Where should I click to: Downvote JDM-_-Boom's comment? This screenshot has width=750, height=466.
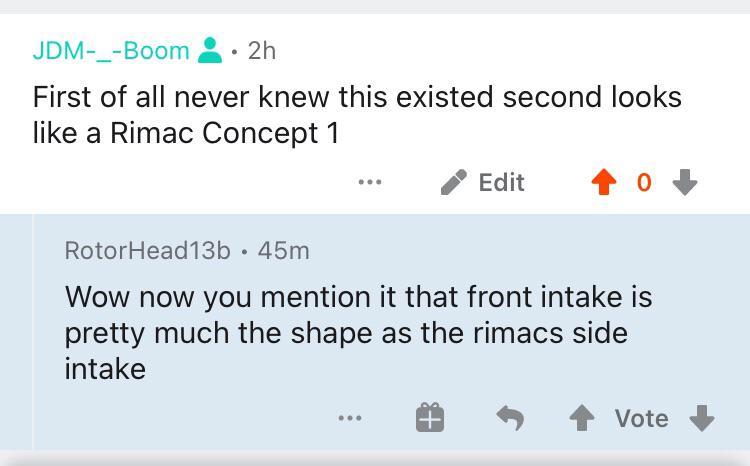point(685,182)
